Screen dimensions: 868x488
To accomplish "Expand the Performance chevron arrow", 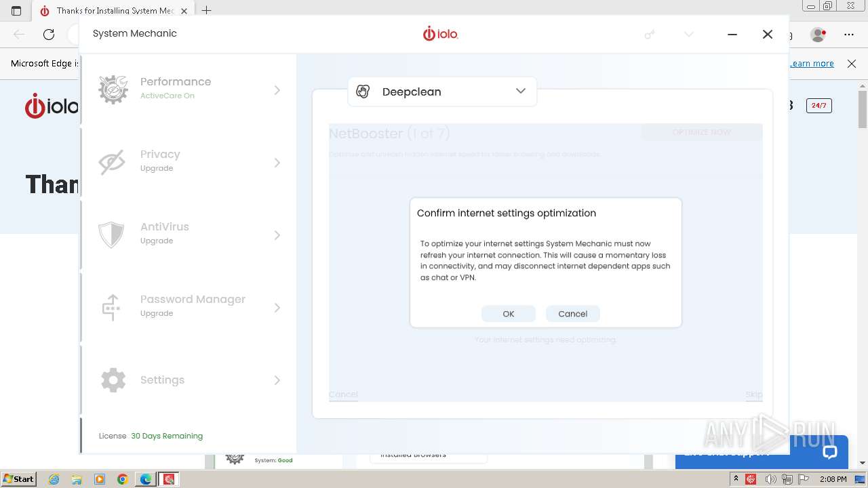I will (277, 90).
